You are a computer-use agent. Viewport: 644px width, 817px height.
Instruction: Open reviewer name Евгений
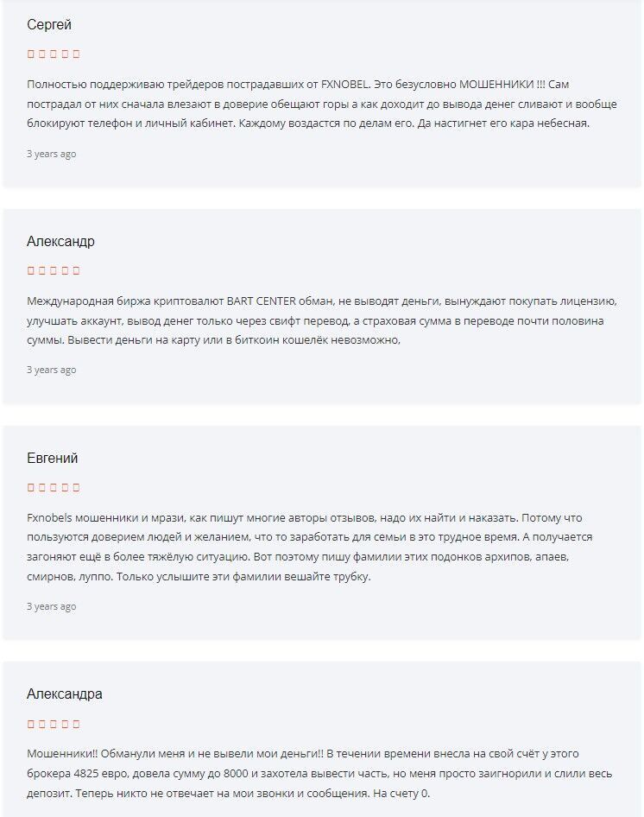[52, 458]
